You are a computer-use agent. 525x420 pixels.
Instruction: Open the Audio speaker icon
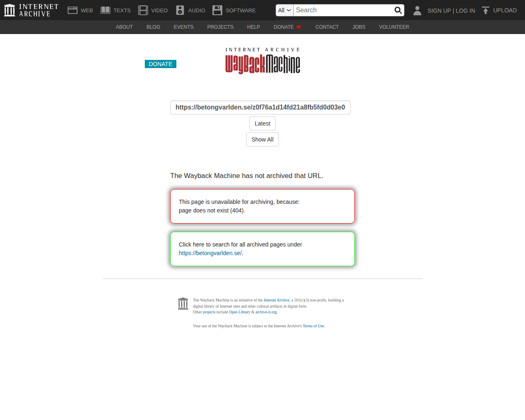coord(180,10)
